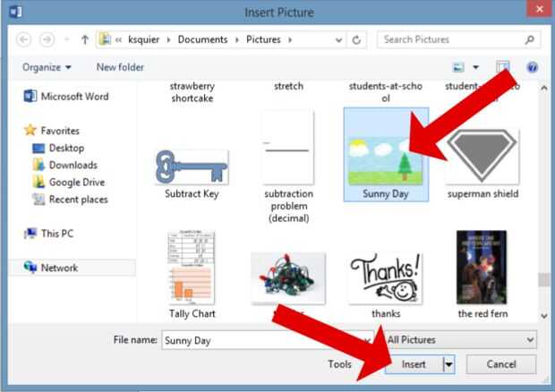The height and width of the screenshot is (392, 555).
Task: Go up one folder level
Action: click(85, 39)
